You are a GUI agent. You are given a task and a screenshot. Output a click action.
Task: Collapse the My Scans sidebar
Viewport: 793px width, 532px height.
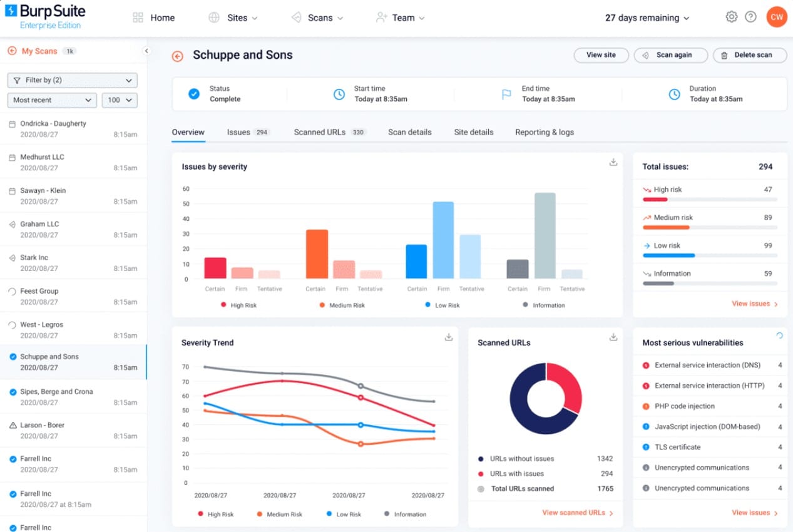point(146,49)
